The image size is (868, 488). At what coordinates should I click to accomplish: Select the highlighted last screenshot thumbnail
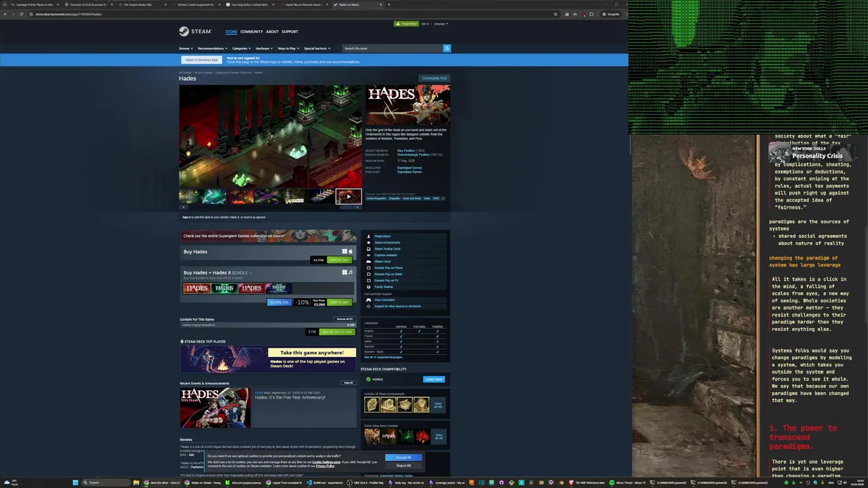tap(349, 197)
